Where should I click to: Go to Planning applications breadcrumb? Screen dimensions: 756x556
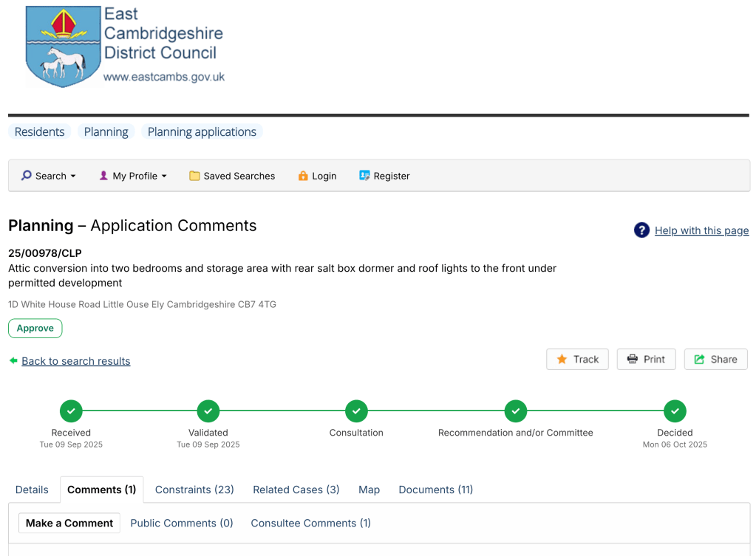202,131
